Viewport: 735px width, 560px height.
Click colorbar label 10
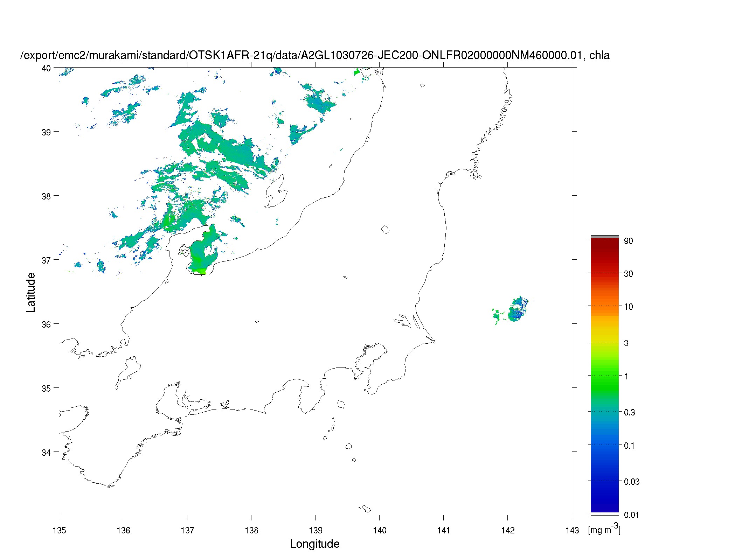629,307
